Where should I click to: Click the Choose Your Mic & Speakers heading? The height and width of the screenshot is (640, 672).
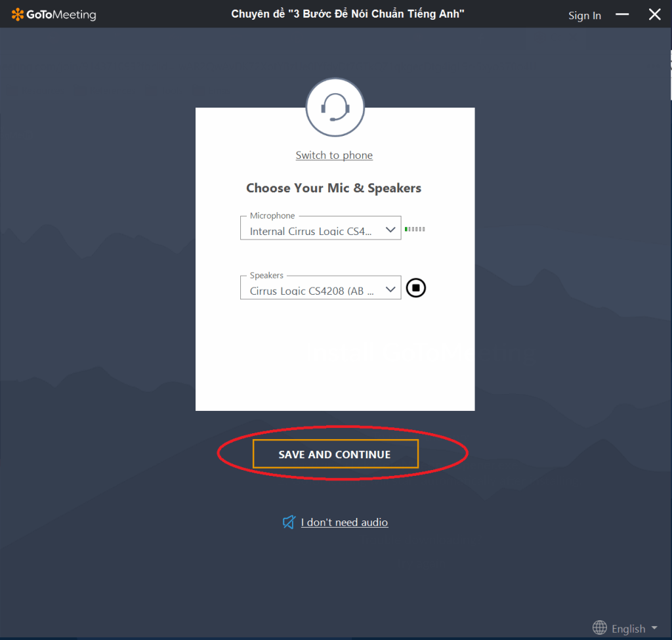point(333,188)
